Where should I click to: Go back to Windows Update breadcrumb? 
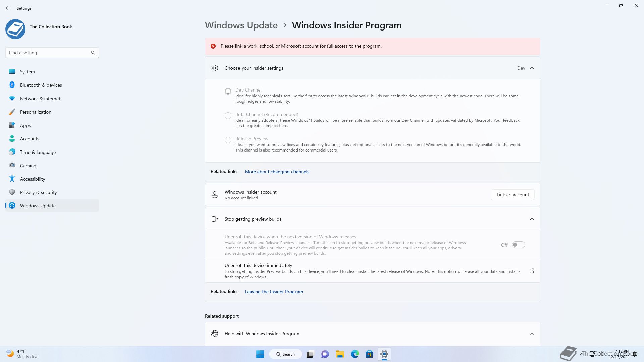(241, 25)
